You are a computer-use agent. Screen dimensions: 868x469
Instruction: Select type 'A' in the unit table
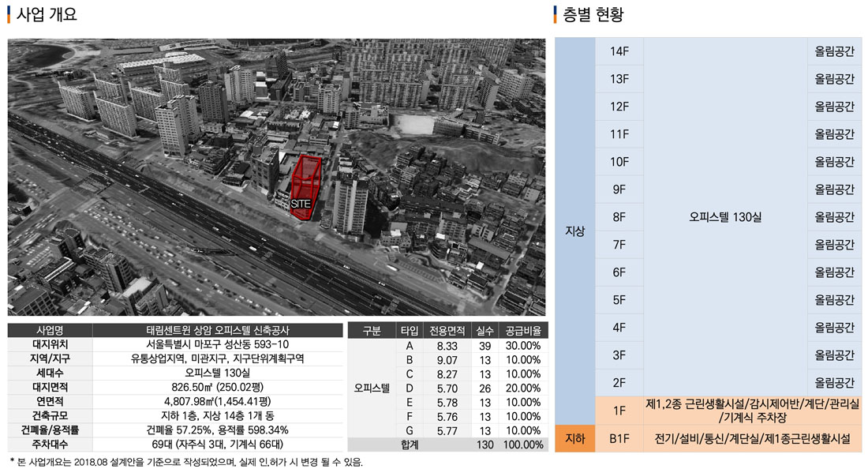coord(410,346)
